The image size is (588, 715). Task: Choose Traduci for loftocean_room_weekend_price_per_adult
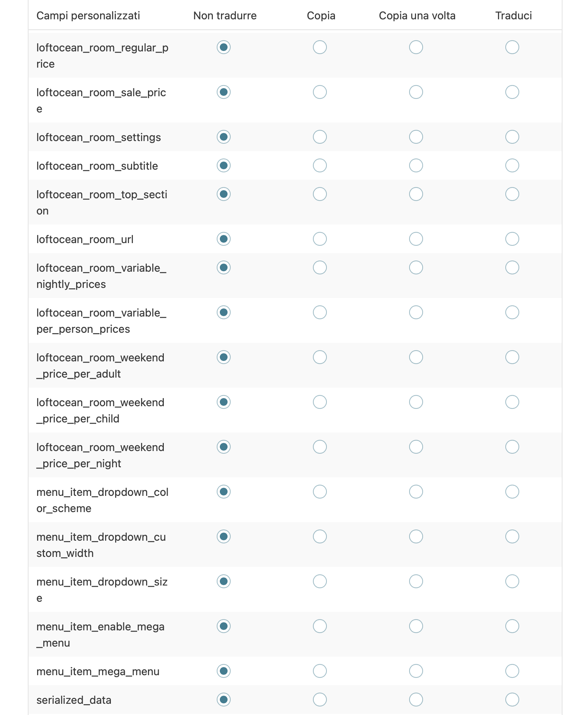(x=512, y=357)
